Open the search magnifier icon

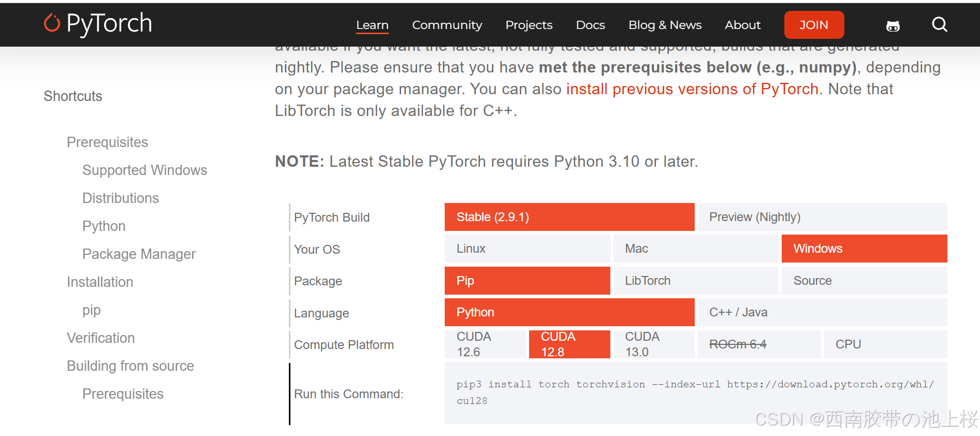pos(939,24)
